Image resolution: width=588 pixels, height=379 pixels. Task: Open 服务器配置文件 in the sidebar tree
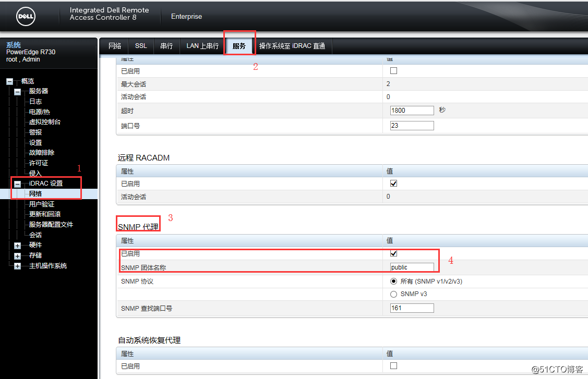coord(51,225)
